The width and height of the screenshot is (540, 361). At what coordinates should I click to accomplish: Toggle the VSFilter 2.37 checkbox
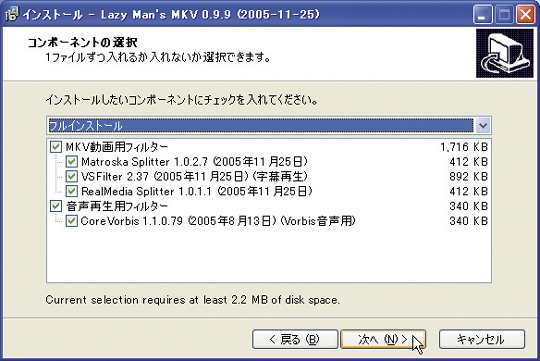tap(71, 176)
